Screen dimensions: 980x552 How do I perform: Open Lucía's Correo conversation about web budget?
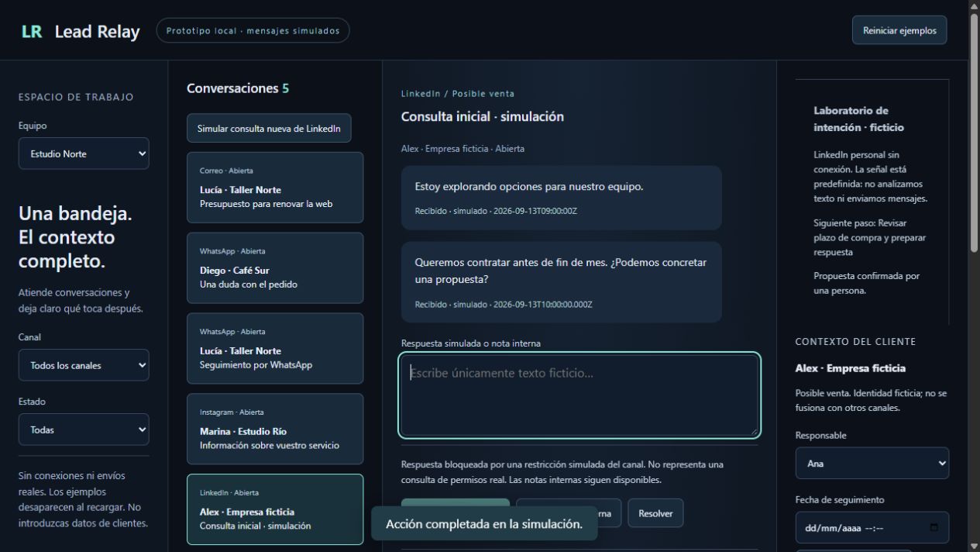point(275,188)
